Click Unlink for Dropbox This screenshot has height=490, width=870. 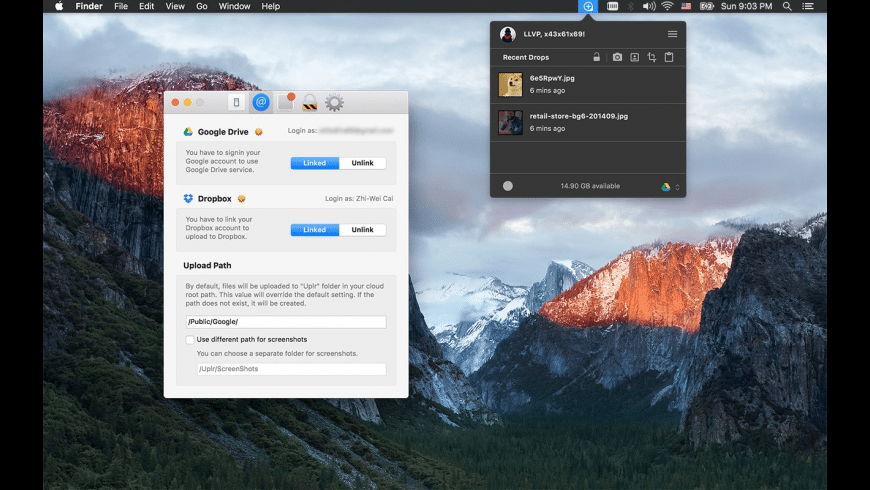coord(362,229)
